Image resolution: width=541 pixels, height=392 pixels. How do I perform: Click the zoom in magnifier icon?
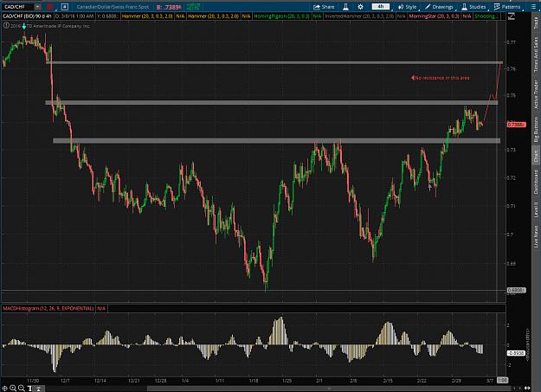point(13,389)
